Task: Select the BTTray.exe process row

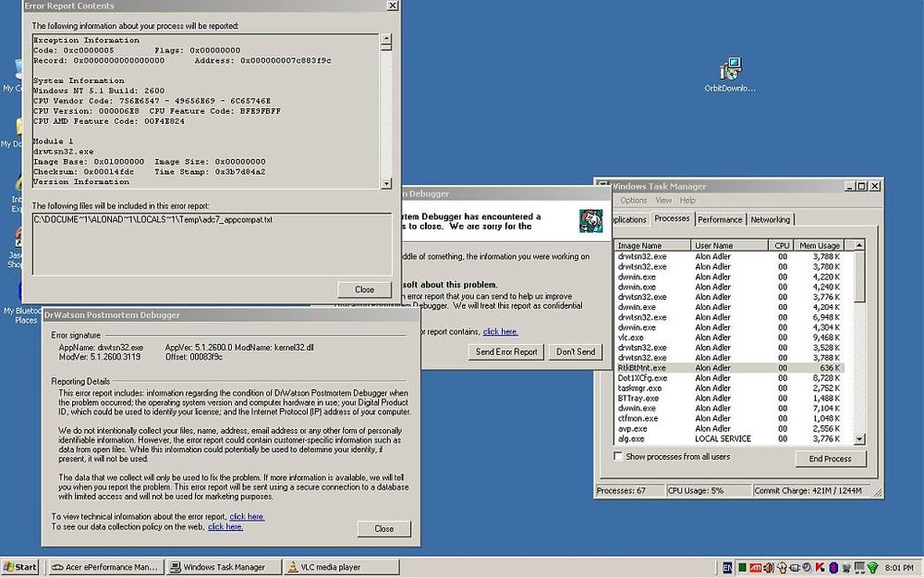Action: [730, 398]
